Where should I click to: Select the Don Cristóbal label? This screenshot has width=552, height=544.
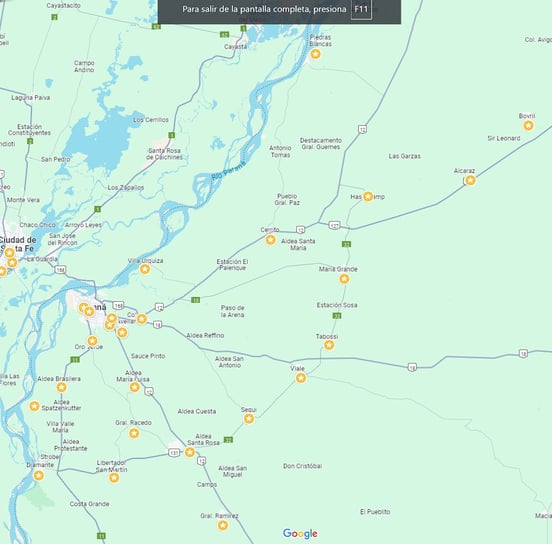(x=302, y=466)
